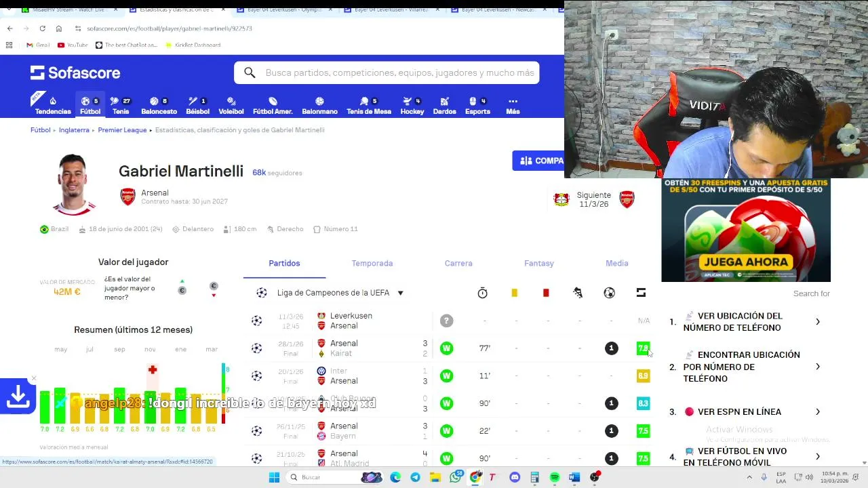Open the browser home button
This screenshot has width=868, height=488.
[59, 28]
